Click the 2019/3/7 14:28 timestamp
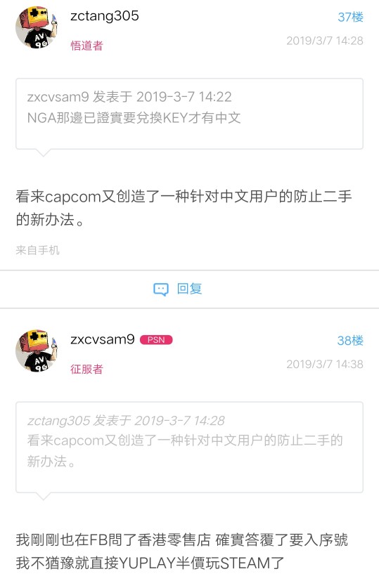Viewport: 379px width, 588px height. [325, 41]
